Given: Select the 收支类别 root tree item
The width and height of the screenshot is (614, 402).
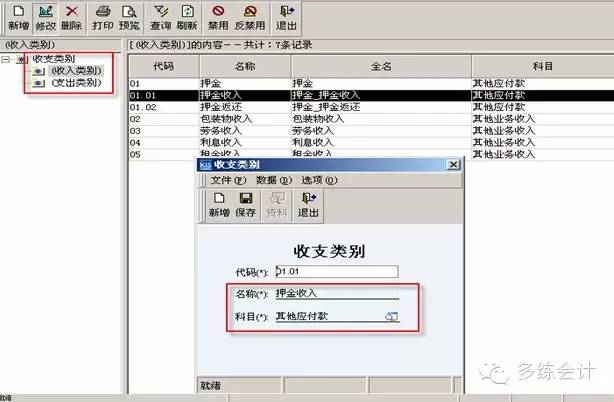Looking at the screenshot, I should (54, 59).
